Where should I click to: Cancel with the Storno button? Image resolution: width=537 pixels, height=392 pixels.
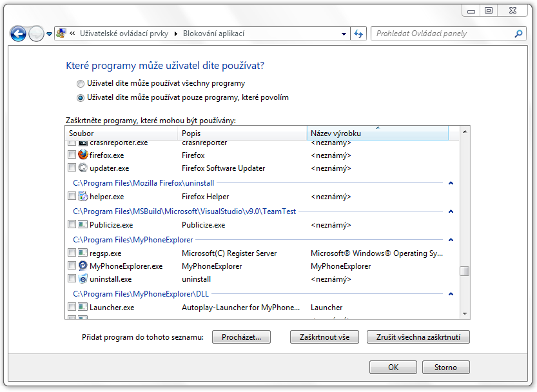click(x=446, y=367)
